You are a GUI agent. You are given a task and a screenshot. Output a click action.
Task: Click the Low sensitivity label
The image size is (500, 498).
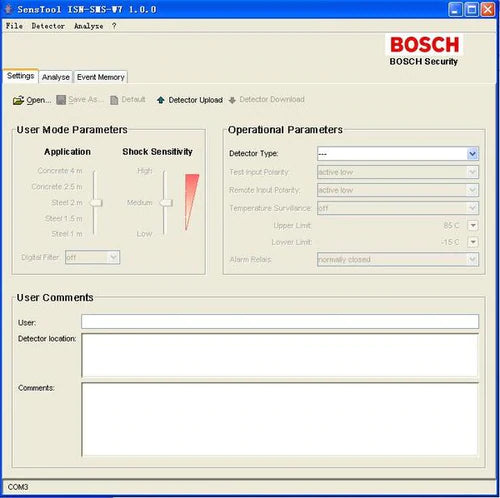point(144,234)
